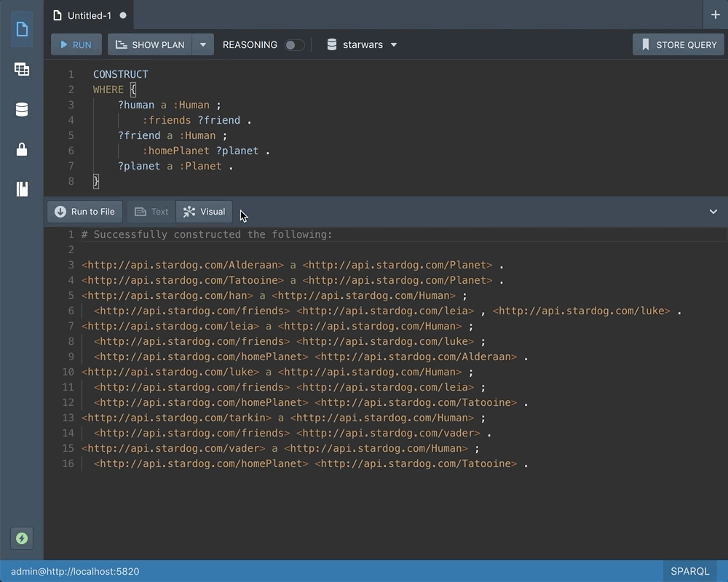Click the vader Human result on line 15
This screenshot has height=582, width=728.
click(280, 449)
